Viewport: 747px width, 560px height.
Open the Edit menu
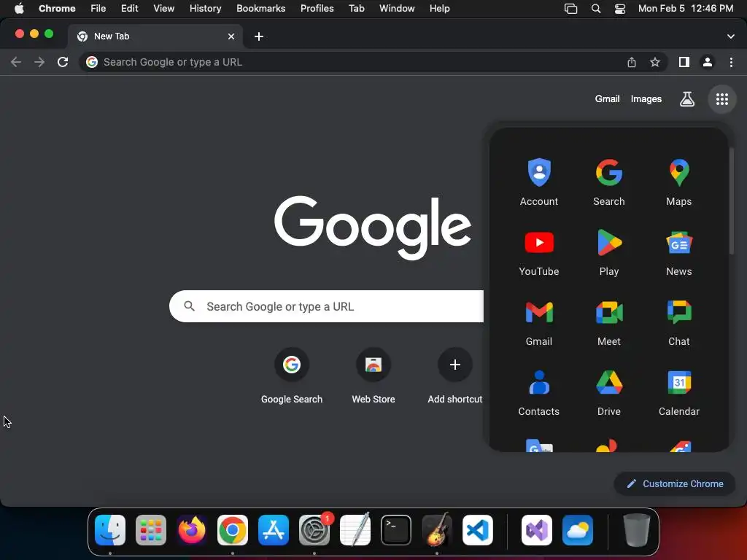click(x=129, y=9)
